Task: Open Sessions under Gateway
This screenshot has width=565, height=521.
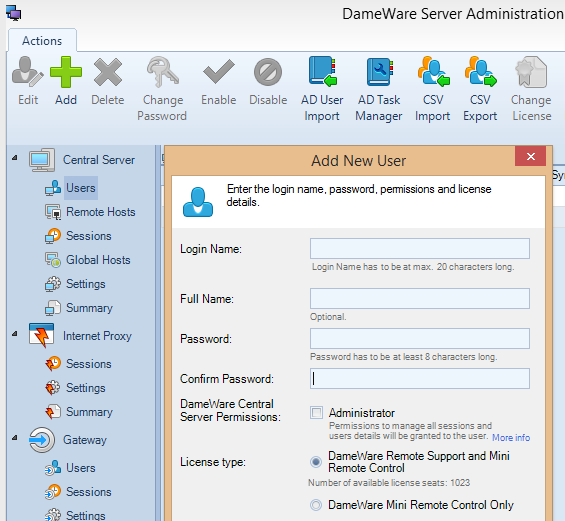Action: pos(89,492)
